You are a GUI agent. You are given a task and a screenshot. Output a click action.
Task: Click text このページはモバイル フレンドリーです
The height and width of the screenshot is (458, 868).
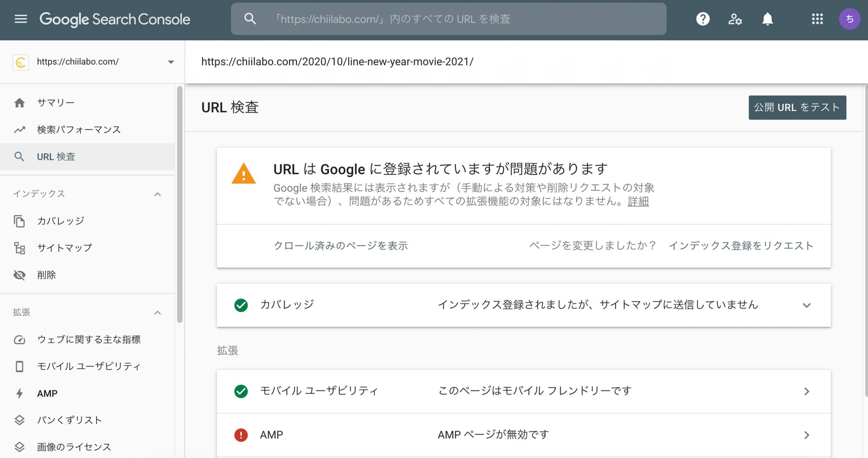[x=535, y=391]
